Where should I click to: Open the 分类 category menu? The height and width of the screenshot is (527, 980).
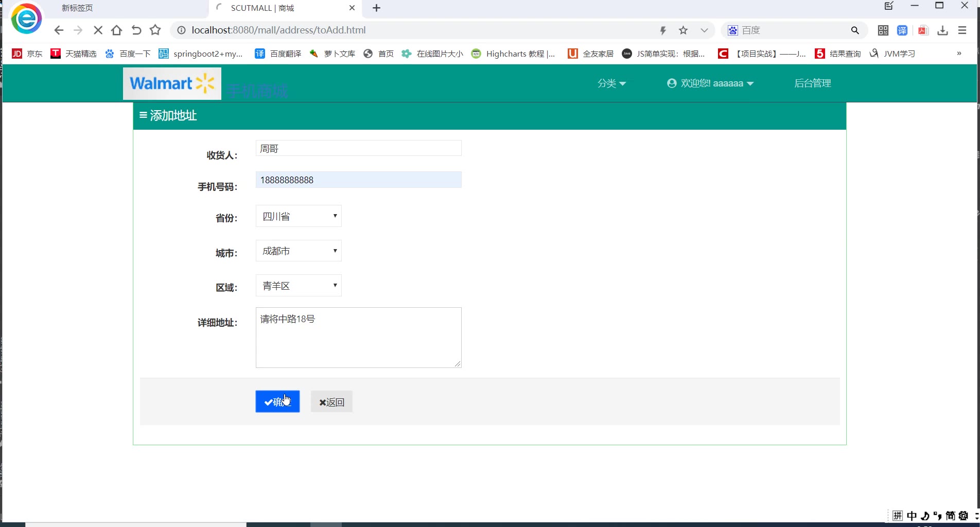[x=611, y=83]
